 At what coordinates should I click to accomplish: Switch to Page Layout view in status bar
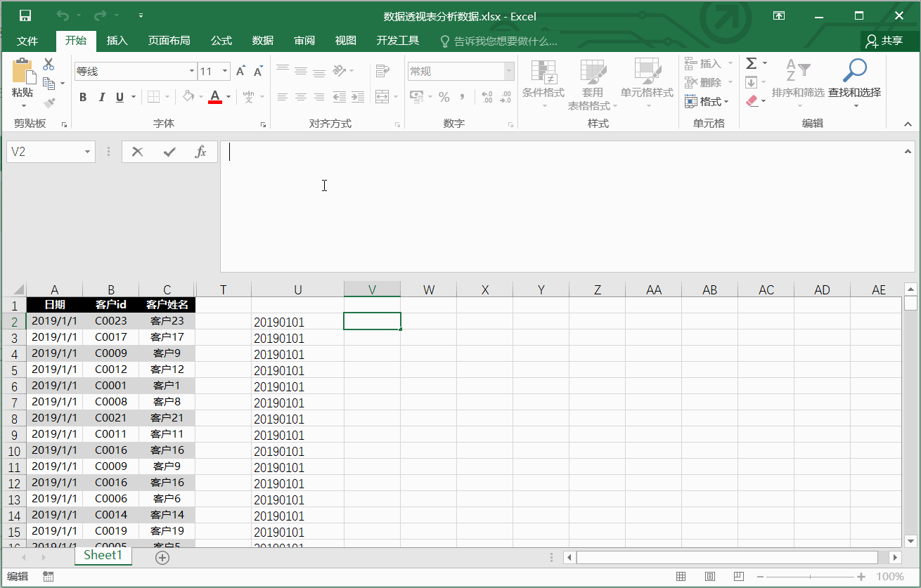click(x=709, y=577)
